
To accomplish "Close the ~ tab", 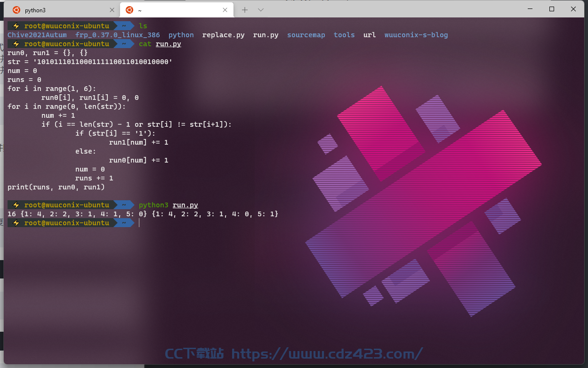I will tap(226, 10).
